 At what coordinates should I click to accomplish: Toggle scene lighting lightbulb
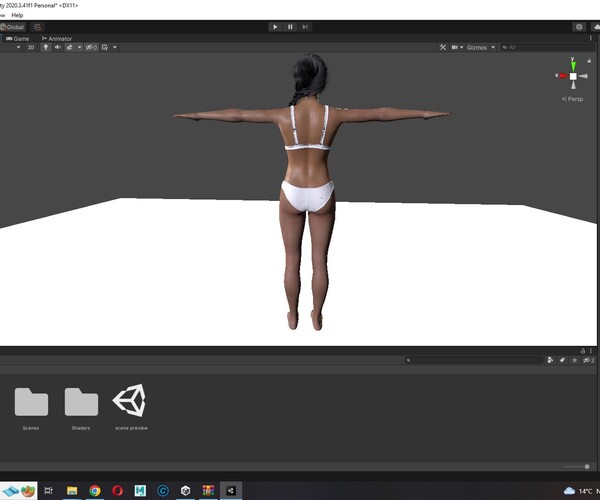point(46,47)
